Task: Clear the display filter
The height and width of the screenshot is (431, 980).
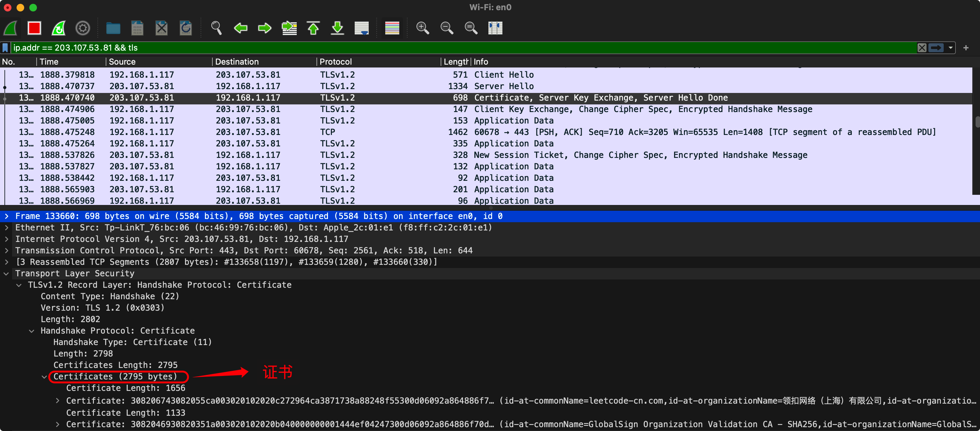Action: click(922, 47)
